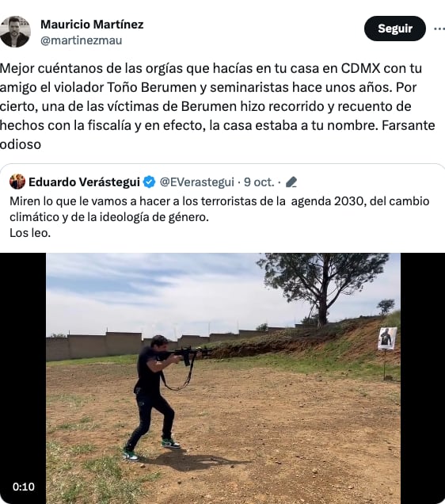Click the paper target in the video
The height and width of the screenshot is (504, 445).
(387, 338)
